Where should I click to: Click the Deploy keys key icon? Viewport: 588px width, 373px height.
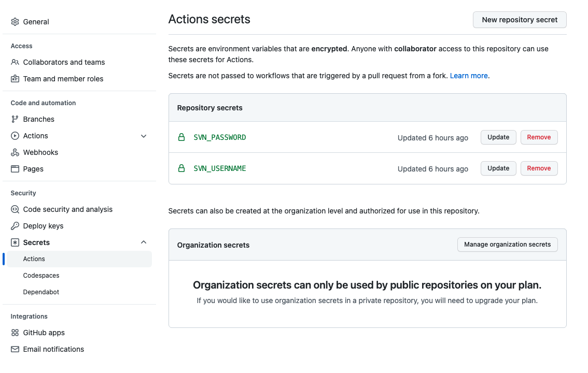[x=15, y=226]
